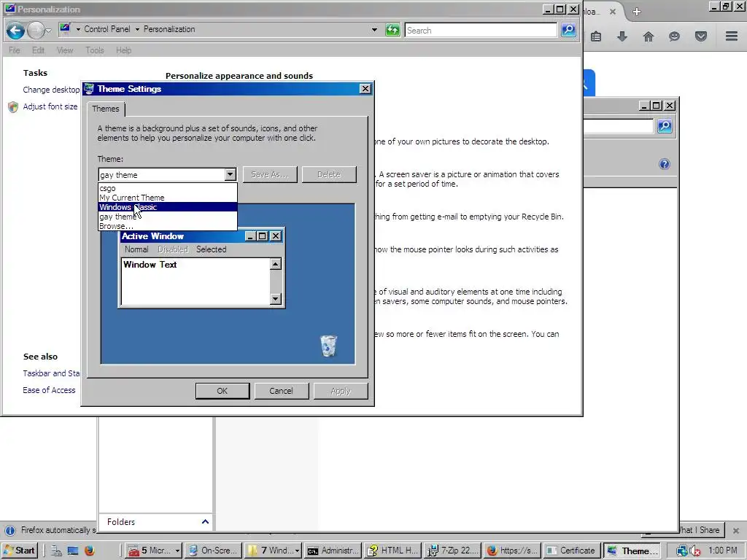Click Firefox bookmarks list icon
Image resolution: width=747 pixels, height=560 pixels.
pyautogui.click(x=596, y=36)
